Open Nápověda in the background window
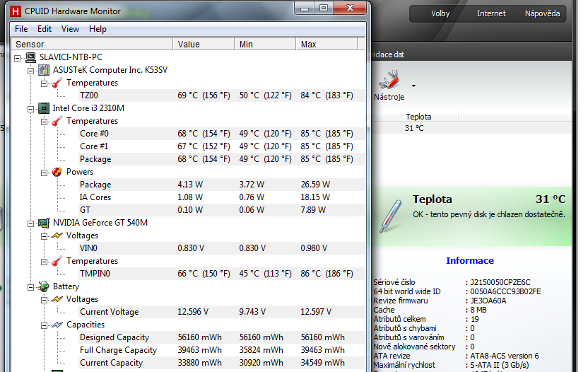 point(542,13)
